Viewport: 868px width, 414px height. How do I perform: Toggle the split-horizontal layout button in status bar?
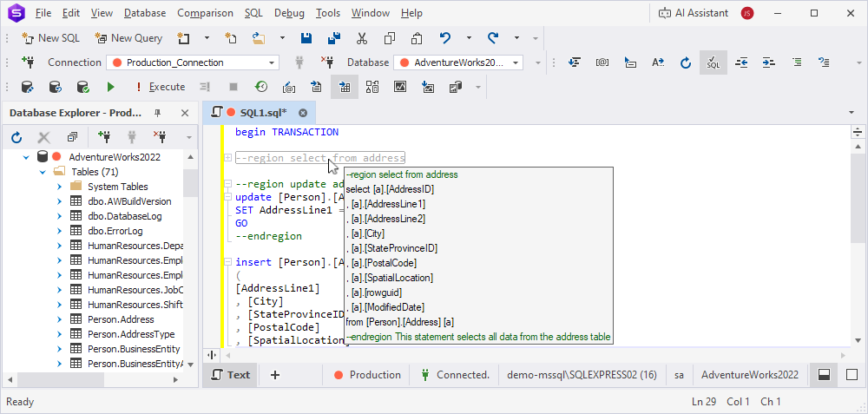coord(824,375)
